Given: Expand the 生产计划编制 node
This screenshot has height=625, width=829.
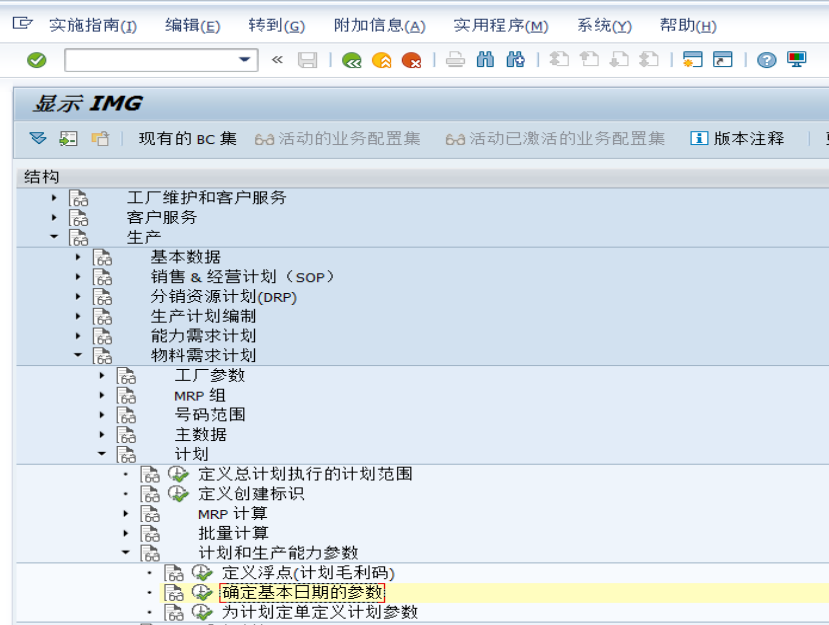Looking at the screenshot, I should point(78,316).
